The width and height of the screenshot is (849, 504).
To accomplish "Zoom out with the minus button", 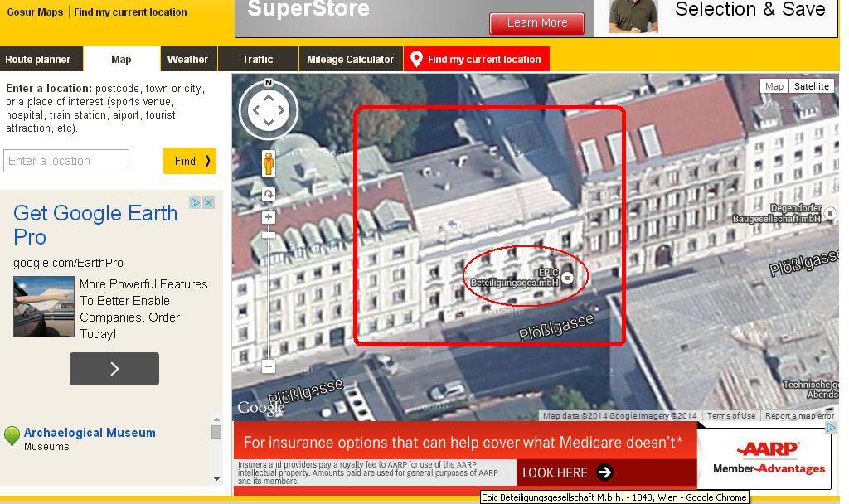I will coord(269,366).
